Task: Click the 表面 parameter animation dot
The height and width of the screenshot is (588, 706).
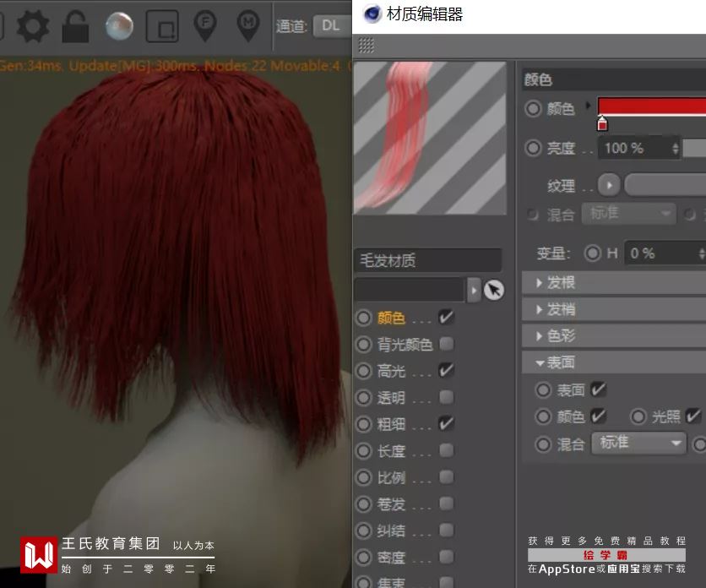Action: coord(543,390)
